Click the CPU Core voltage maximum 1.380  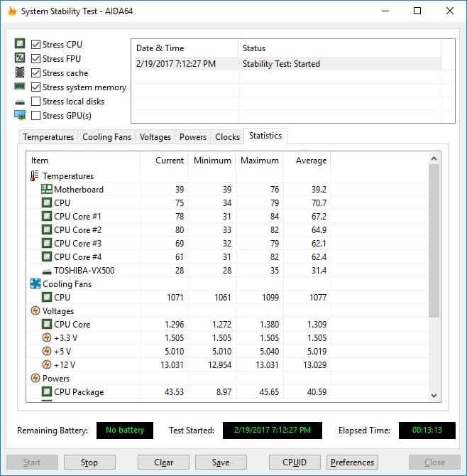(269, 324)
